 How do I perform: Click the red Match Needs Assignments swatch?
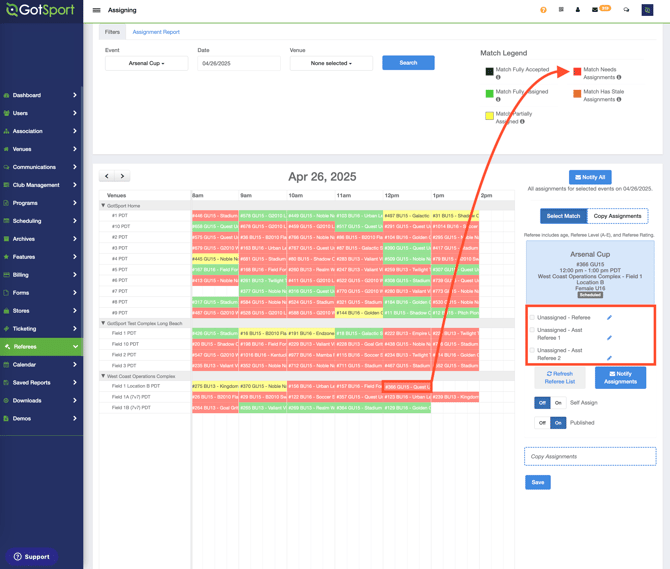pos(577,71)
